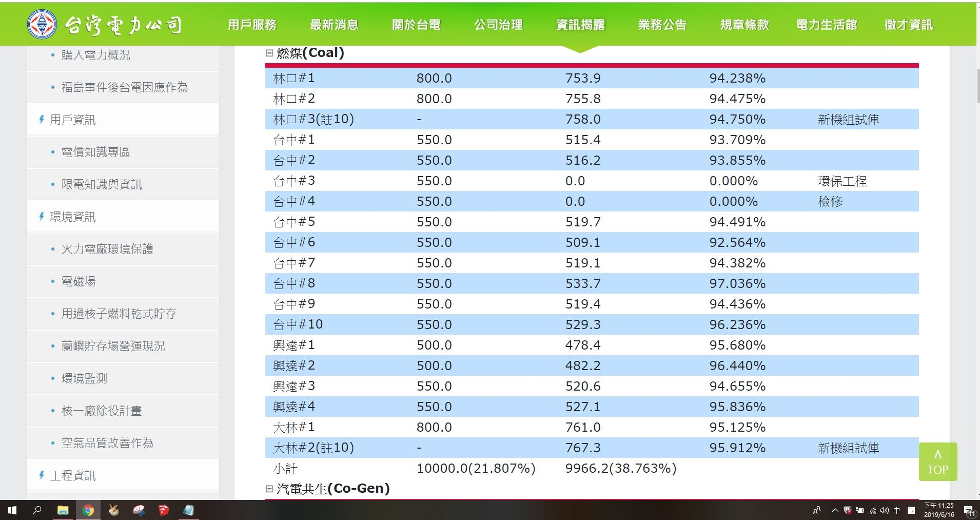980x520 pixels.
Task: Open the 限電知識與資訊 sidebar link
Action: [x=102, y=184]
